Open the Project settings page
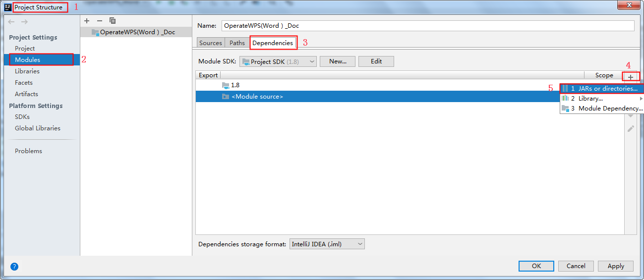 coord(25,48)
